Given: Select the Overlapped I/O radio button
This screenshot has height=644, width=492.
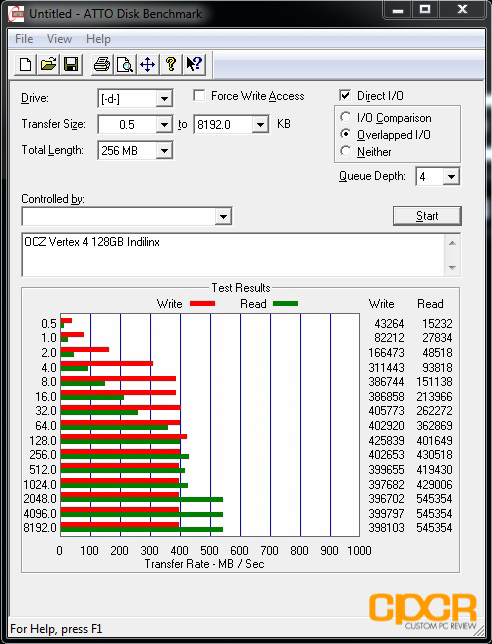Looking at the screenshot, I should coord(345,134).
